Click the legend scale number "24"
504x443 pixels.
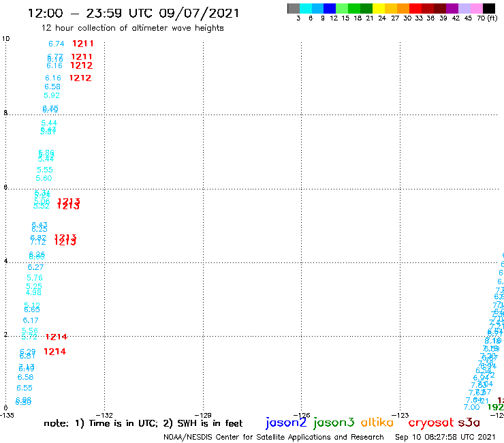point(382,18)
